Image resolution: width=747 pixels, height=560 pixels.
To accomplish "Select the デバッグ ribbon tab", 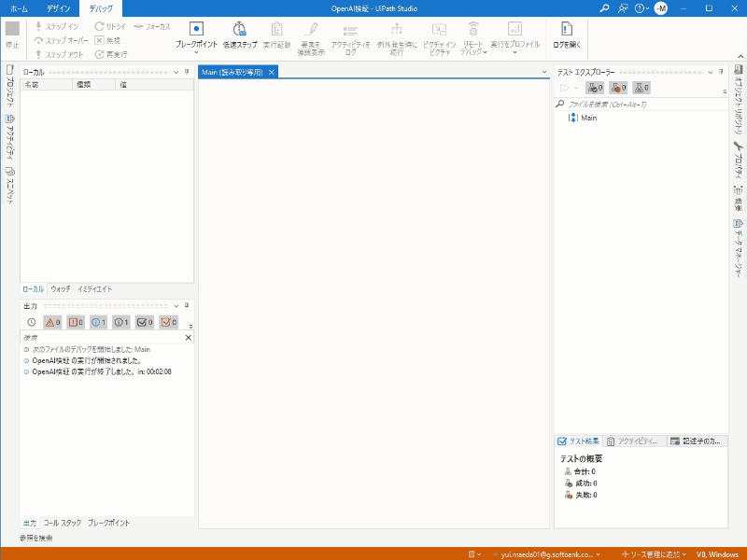I will tap(101, 8).
